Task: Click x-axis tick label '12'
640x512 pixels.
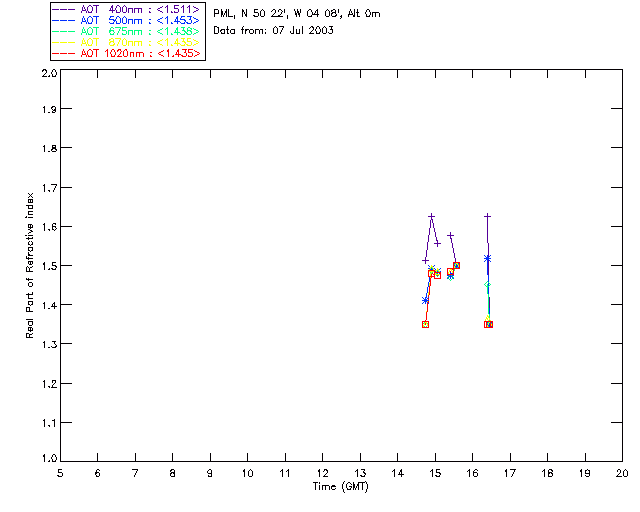Action: (322, 473)
